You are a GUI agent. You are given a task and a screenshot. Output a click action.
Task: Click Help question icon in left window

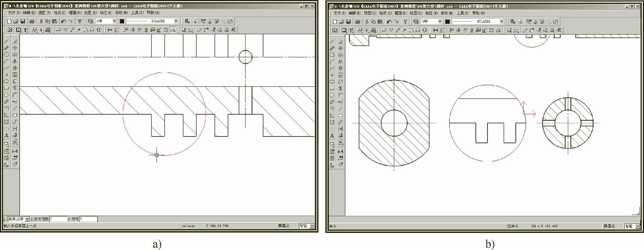79,21
